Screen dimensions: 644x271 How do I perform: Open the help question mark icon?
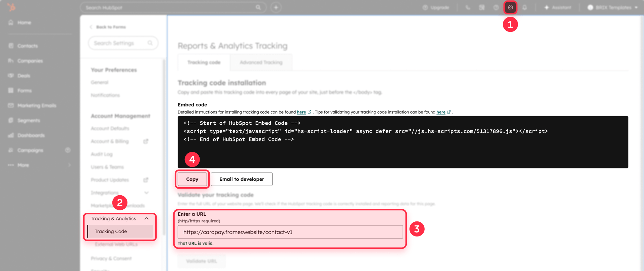(496, 7)
